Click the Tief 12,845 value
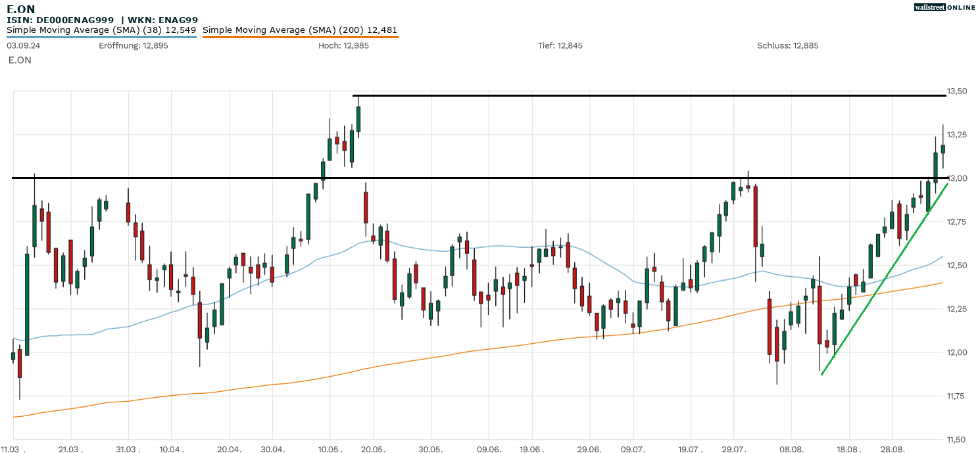This screenshot has width=980, height=453. [x=560, y=46]
